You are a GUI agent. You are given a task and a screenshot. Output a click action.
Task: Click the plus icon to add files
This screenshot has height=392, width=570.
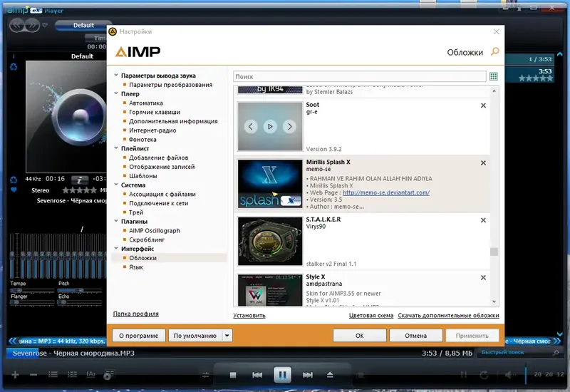tap(15, 375)
